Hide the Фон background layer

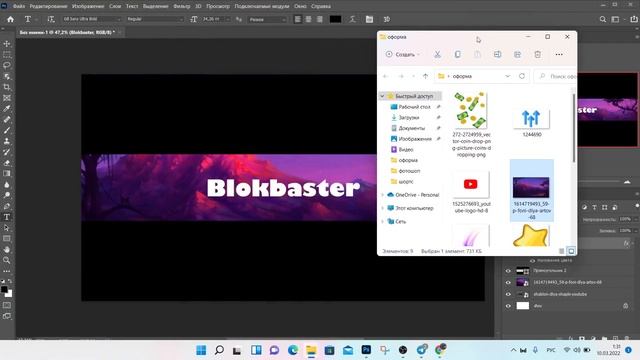tap(508, 306)
